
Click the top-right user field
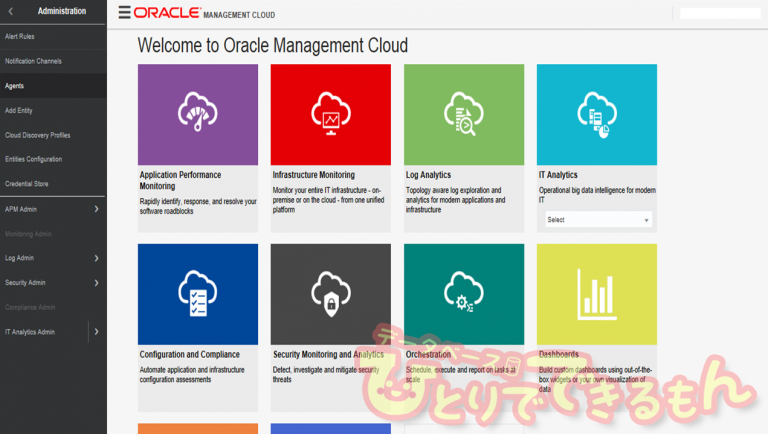(720, 13)
